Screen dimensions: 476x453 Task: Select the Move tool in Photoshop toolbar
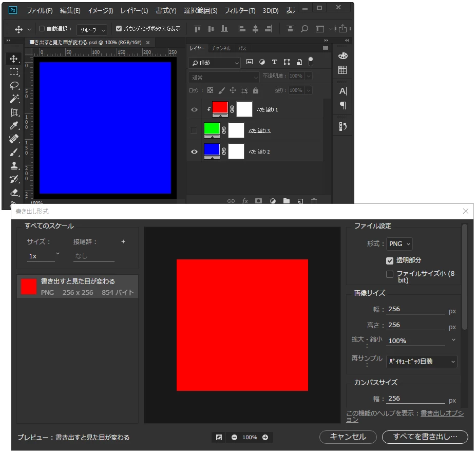coord(14,59)
